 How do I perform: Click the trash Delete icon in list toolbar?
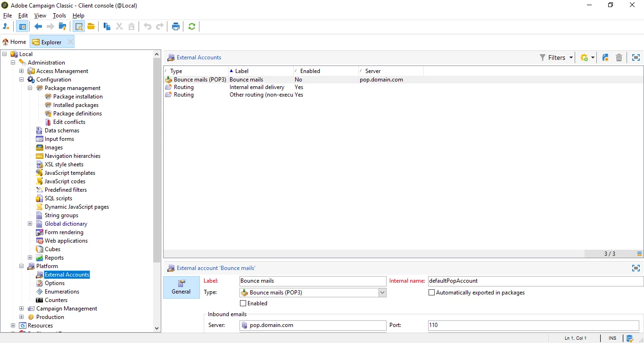point(619,57)
